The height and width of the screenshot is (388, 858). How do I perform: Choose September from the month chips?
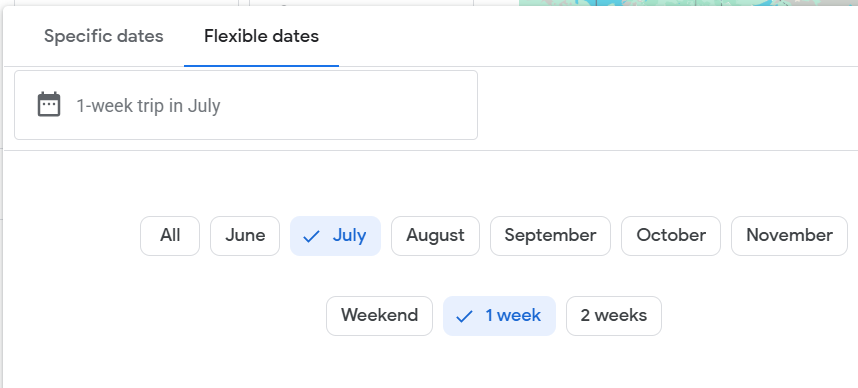pyautogui.click(x=550, y=236)
